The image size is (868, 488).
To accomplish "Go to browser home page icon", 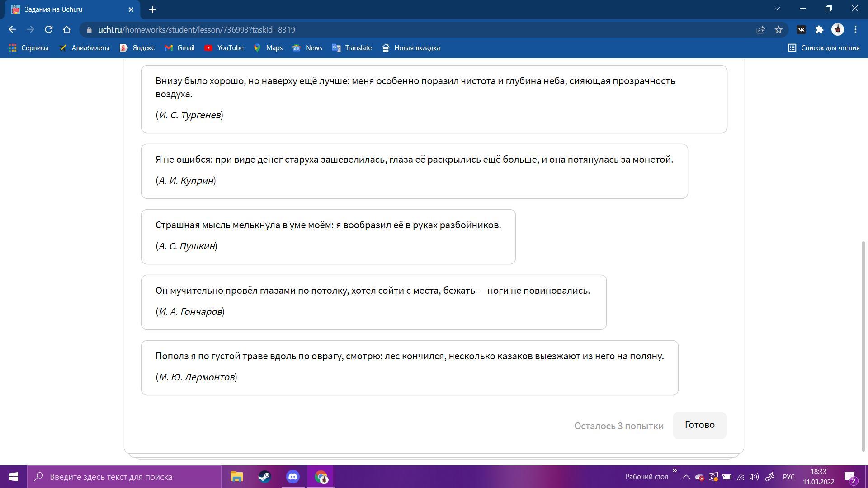I will coord(66,29).
